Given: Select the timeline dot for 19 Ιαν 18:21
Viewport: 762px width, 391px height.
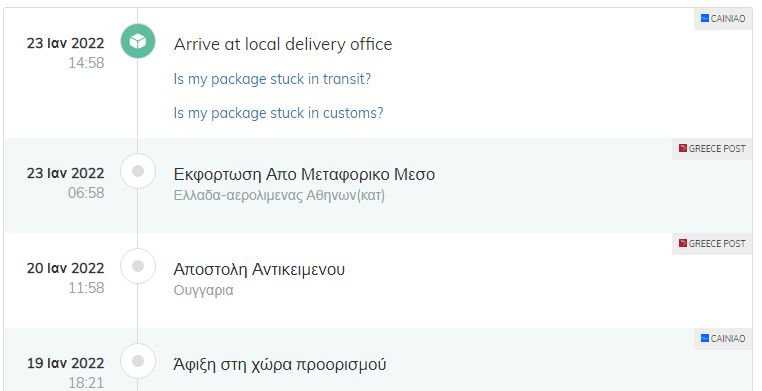Looking at the screenshot, I should tap(138, 361).
